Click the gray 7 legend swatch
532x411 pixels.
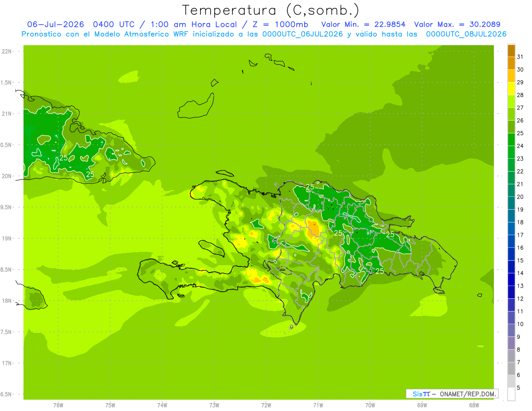coord(511,356)
